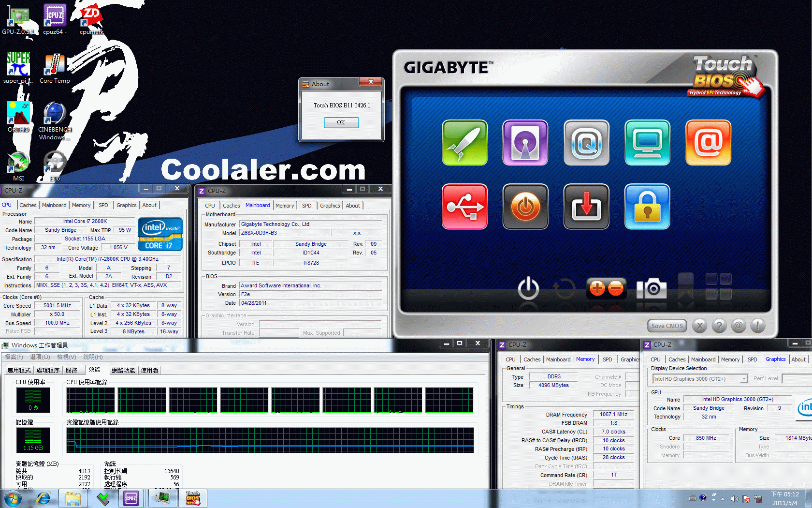The height and width of the screenshot is (508, 812).
Task: Click OK in the About dialog
Action: pos(341,122)
